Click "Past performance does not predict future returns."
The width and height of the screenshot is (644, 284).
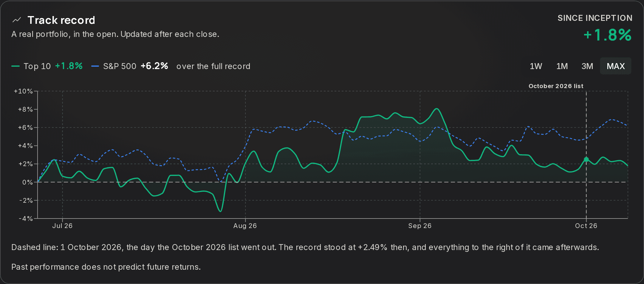point(106,267)
